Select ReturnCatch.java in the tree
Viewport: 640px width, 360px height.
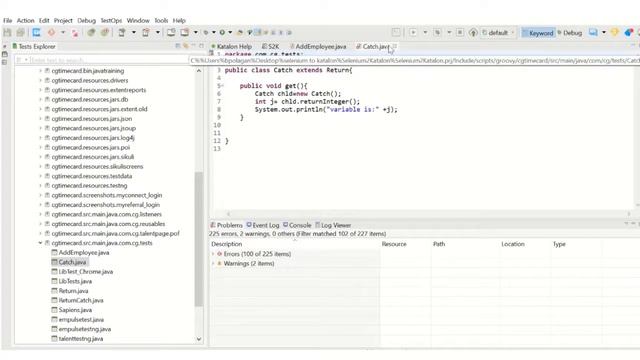coord(78,300)
